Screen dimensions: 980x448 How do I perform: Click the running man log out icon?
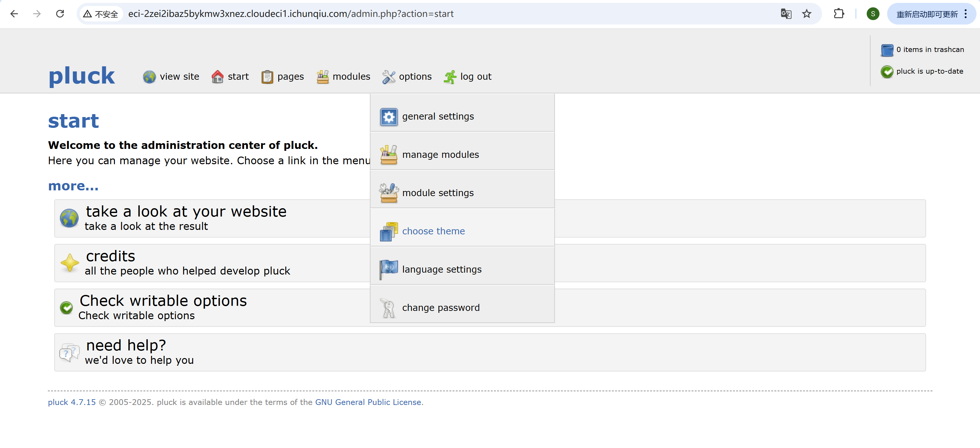tap(450, 77)
